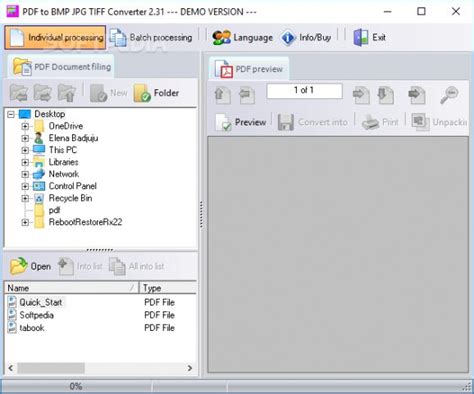Click the Convert into button
Image resolution: width=474 pixels, height=394 pixels.
click(x=313, y=122)
